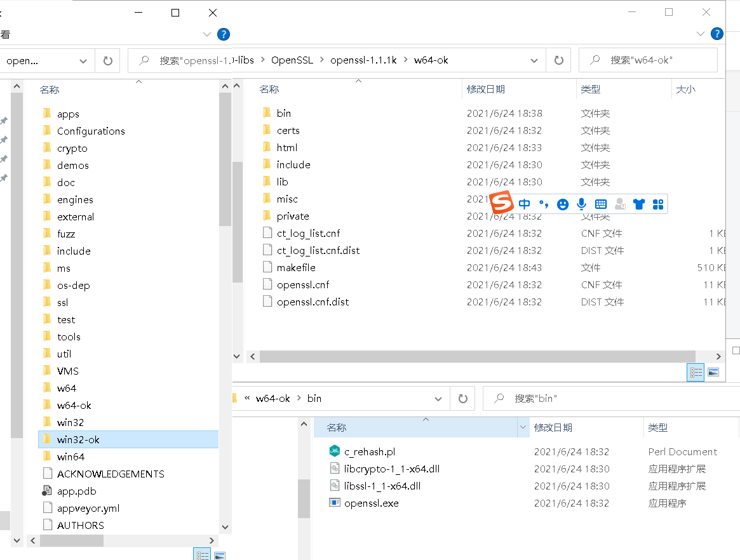740x560 pixels.
Task: Open the Sogou toolbox grid icon
Action: pyautogui.click(x=658, y=204)
